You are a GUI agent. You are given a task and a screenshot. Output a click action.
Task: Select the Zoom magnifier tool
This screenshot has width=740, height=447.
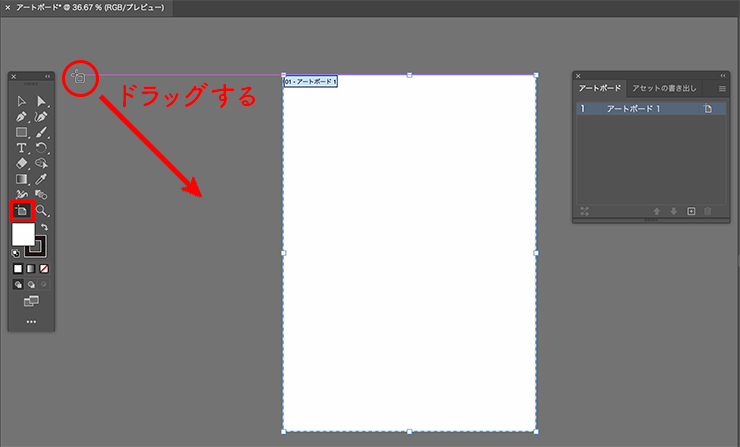(x=41, y=211)
